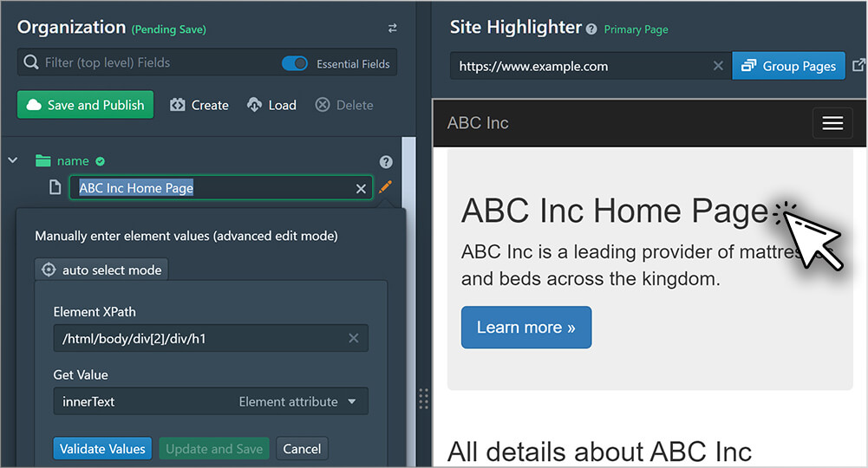Toggle the Essential Fields switch
Screen dimensions: 868x468
pos(295,63)
